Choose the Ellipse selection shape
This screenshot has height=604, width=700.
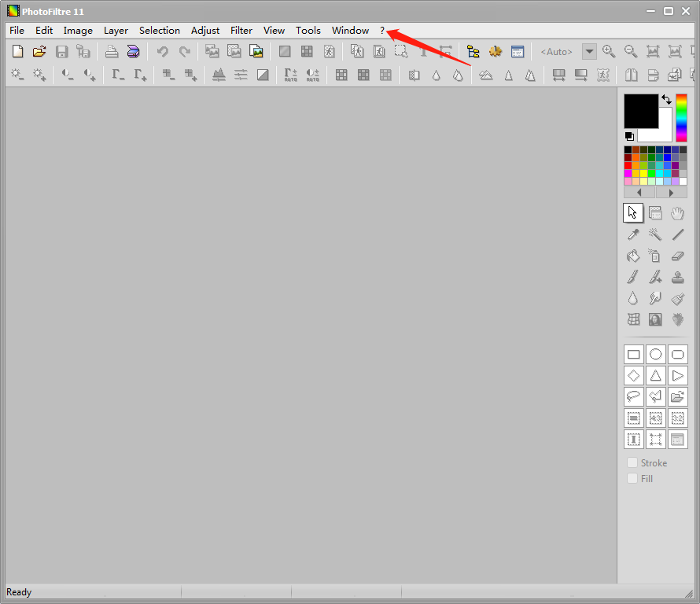[655, 355]
